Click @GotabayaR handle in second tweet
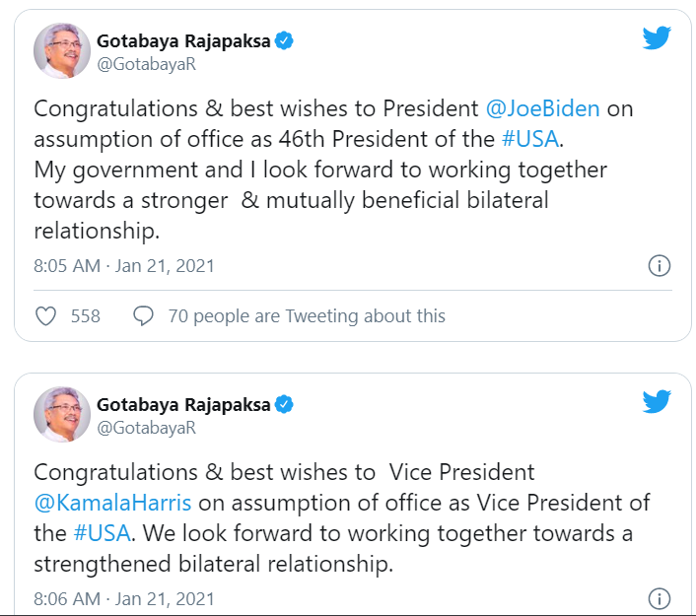Image resolution: width=696 pixels, height=616 pixels. pos(146,427)
